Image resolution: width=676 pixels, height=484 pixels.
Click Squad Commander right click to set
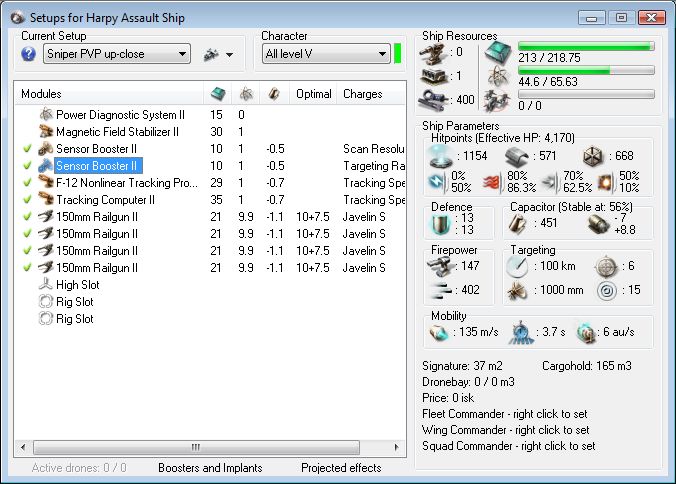point(509,446)
